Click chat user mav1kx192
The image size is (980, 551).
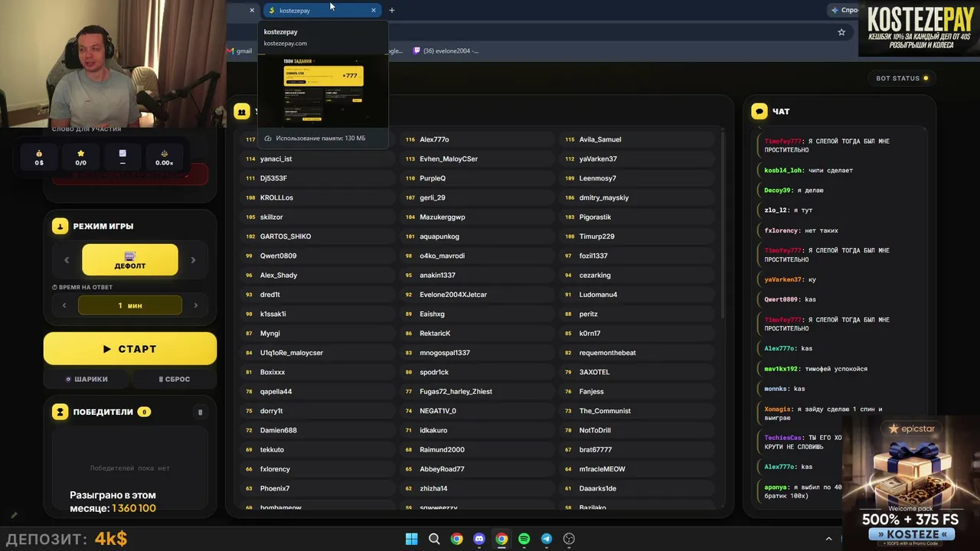[x=782, y=369]
